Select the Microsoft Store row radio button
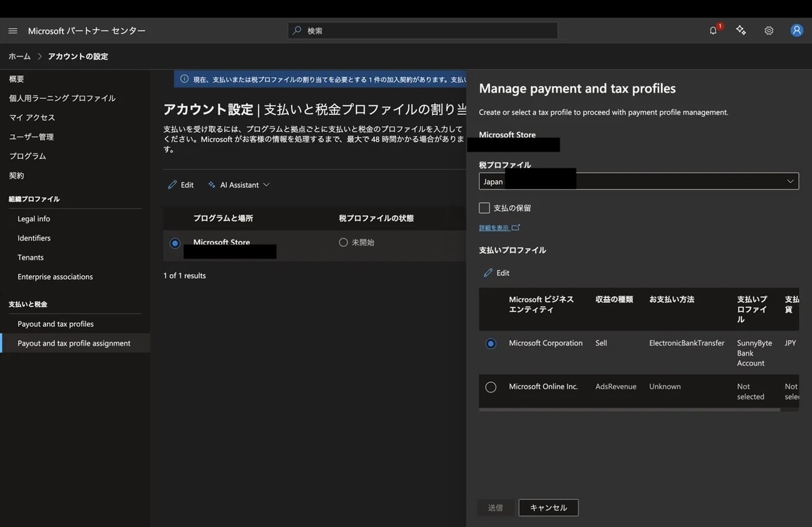 pos(175,243)
